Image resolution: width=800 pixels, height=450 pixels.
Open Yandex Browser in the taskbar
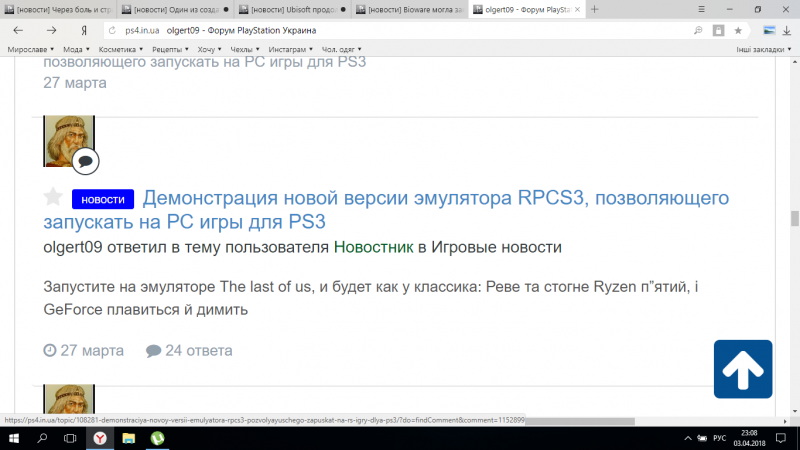click(100, 438)
